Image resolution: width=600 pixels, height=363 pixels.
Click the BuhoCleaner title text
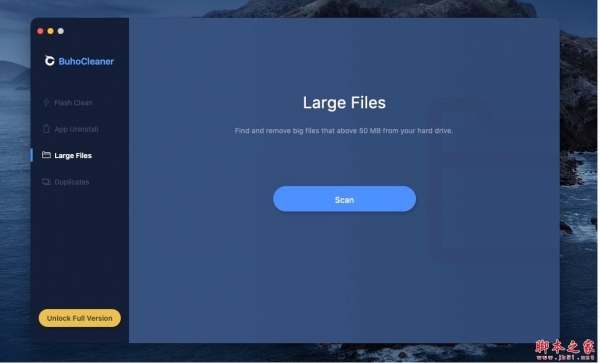(86, 61)
